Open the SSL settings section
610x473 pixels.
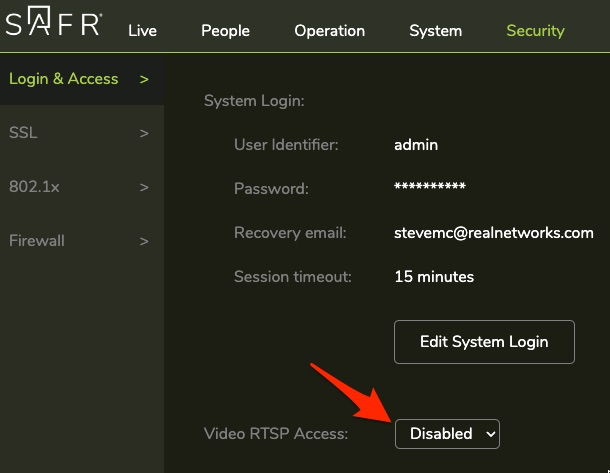point(23,133)
